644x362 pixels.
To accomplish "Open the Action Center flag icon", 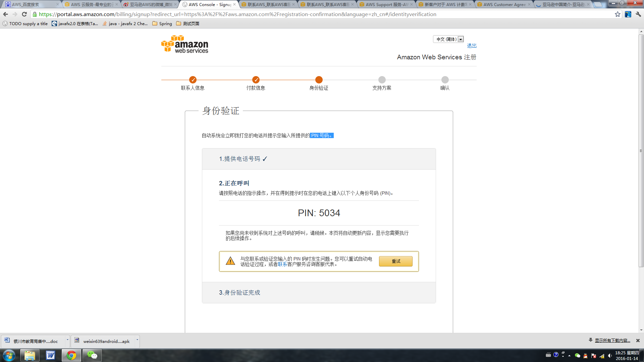I will point(594,356).
